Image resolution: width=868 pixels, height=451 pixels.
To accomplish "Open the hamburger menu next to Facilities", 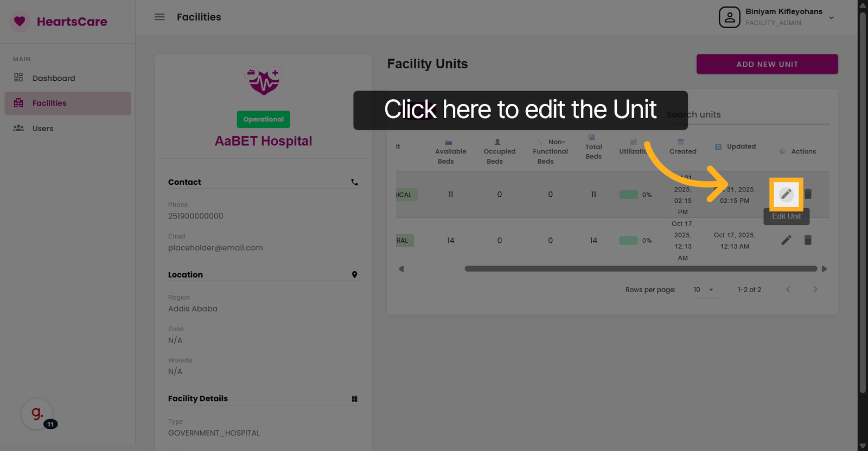I will (x=159, y=17).
